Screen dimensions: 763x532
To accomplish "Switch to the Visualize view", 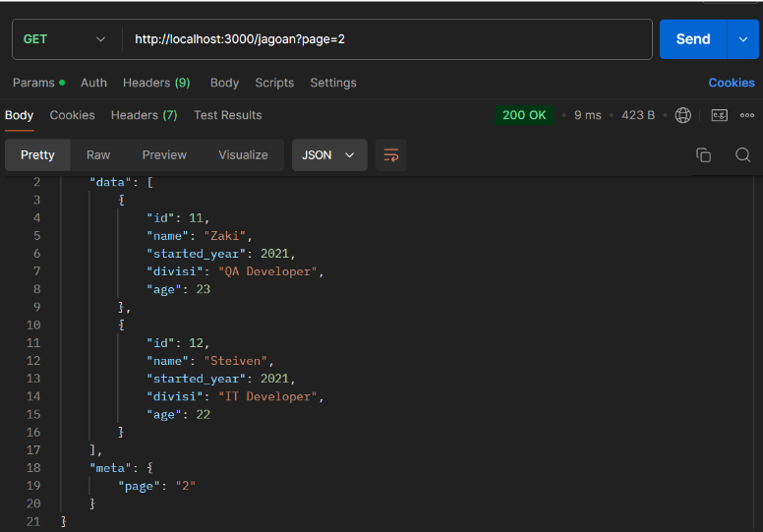I will point(243,155).
